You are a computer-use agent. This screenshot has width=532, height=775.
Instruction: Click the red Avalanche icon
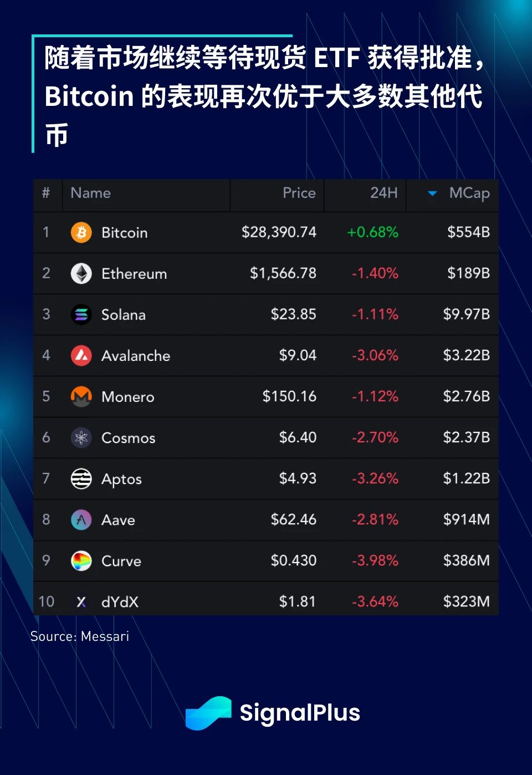pos(81,355)
